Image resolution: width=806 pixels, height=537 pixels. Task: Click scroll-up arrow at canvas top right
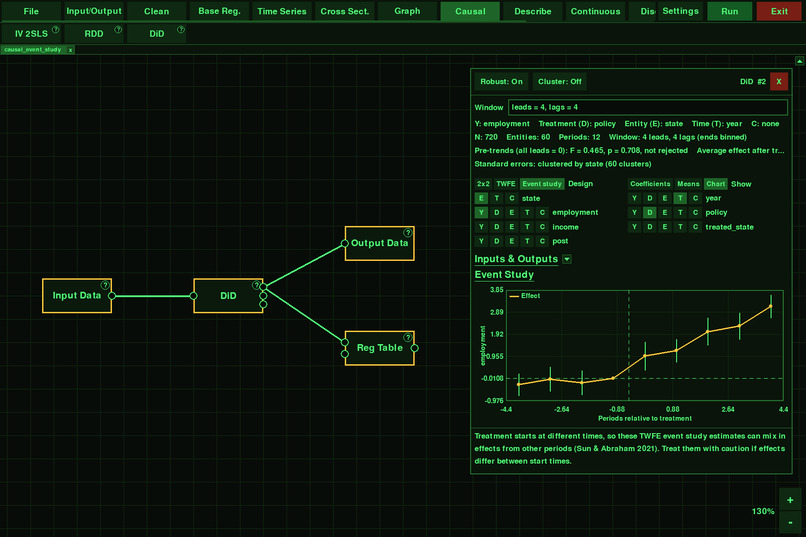point(799,61)
